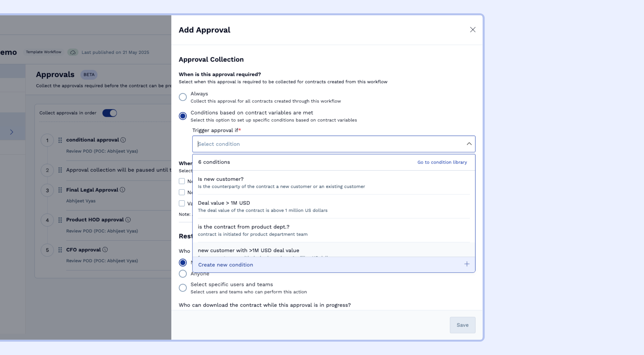Click the info icon beside conditional approval

pos(123,140)
